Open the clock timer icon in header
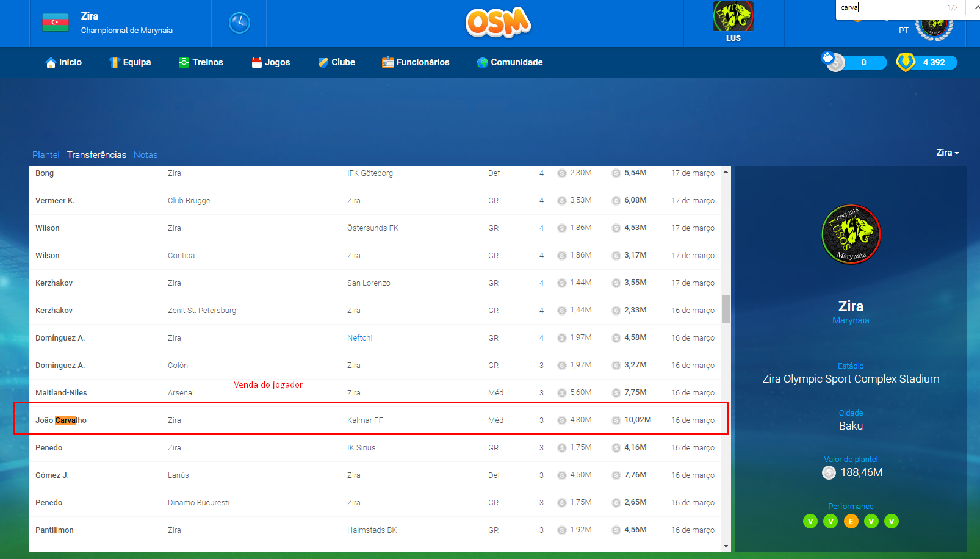This screenshot has height=559, width=980. [x=239, y=23]
